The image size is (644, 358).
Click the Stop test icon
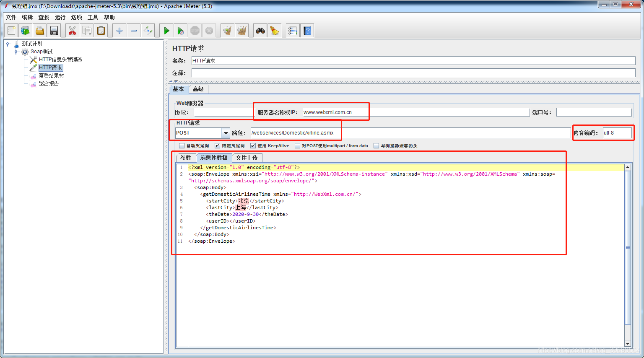click(195, 31)
